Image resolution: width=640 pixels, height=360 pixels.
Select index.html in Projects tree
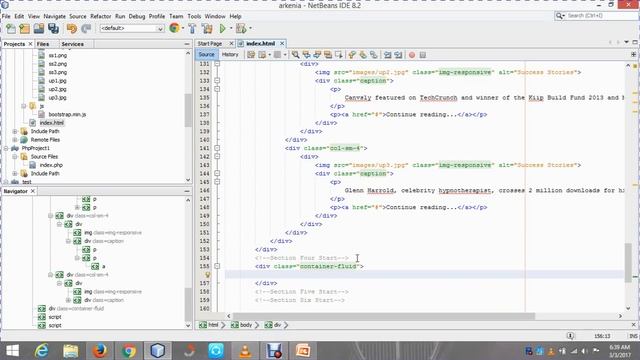(51, 123)
